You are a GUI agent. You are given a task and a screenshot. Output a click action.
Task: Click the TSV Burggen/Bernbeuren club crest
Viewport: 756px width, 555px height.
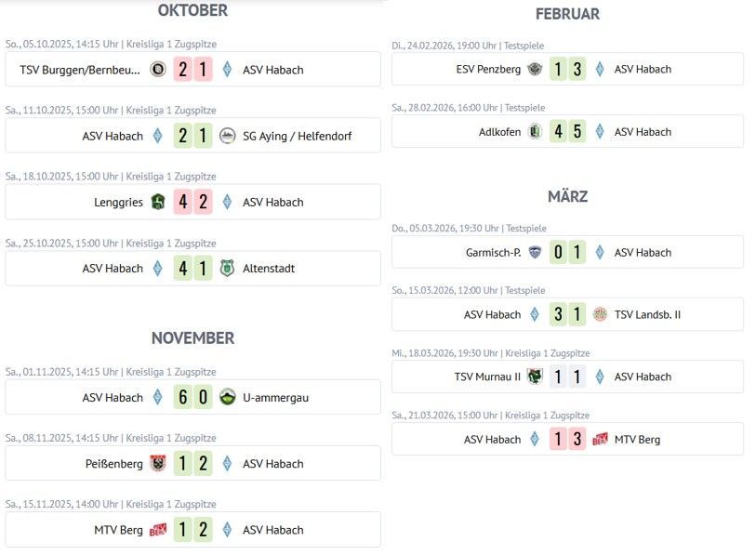pyautogui.click(x=158, y=70)
